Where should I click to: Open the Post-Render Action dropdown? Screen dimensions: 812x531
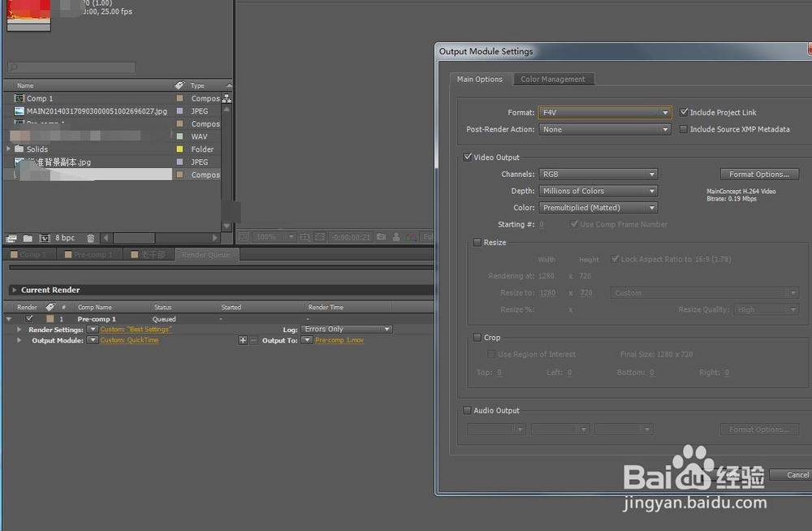click(x=605, y=130)
